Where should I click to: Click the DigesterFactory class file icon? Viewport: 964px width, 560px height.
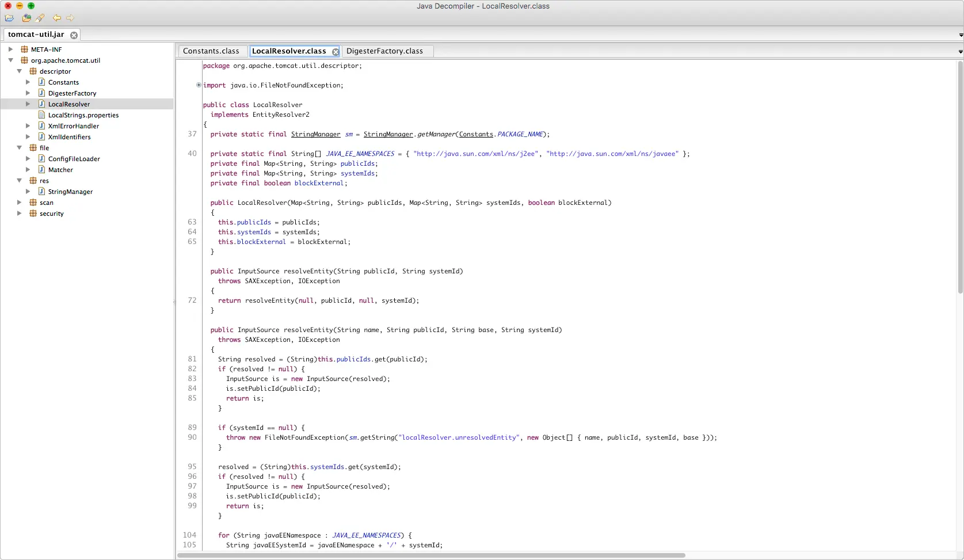(41, 93)
